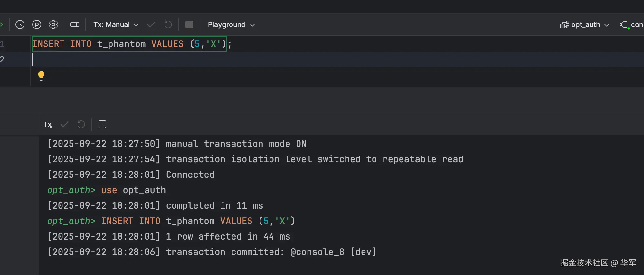Click the rollback arrow in the top toolbar
Screen dimensions: 644x275
tap(168, 25)
